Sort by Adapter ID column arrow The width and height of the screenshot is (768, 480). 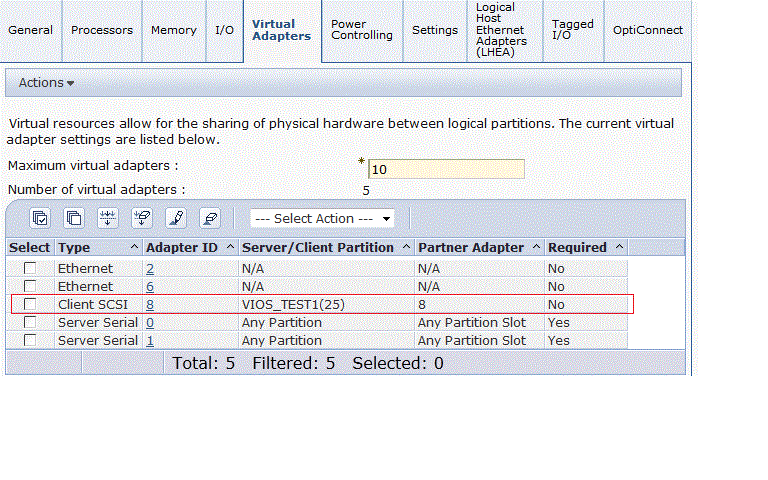point(230,247)
